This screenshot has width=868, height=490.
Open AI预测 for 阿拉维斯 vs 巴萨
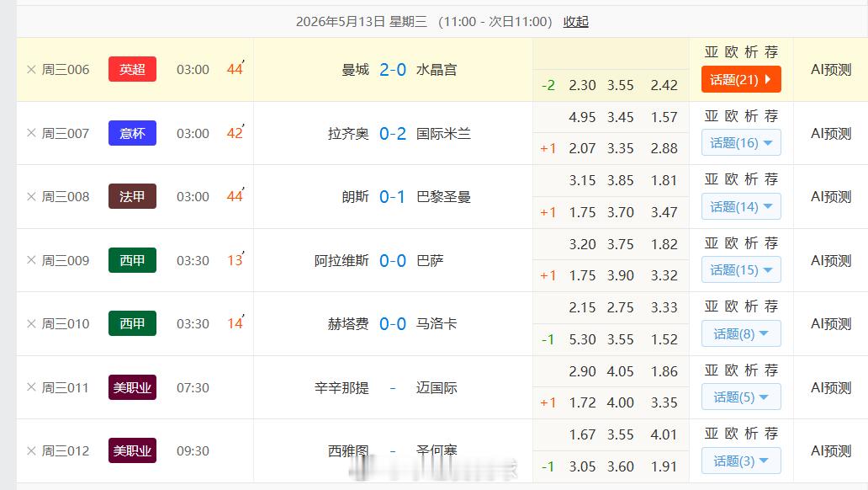coord(831,260)
